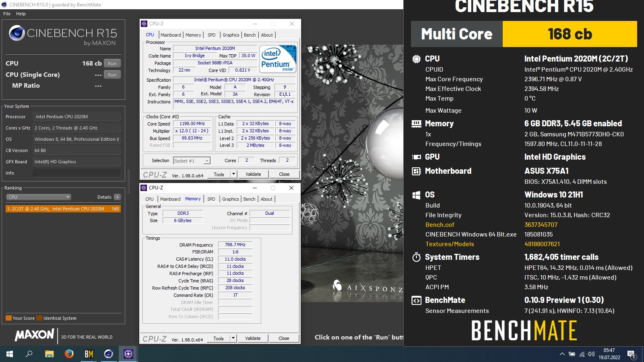The width and height of the screenshot is (644, 362).
Task: Click the Bench.cof hash link
Action: (x=541, y=225)
